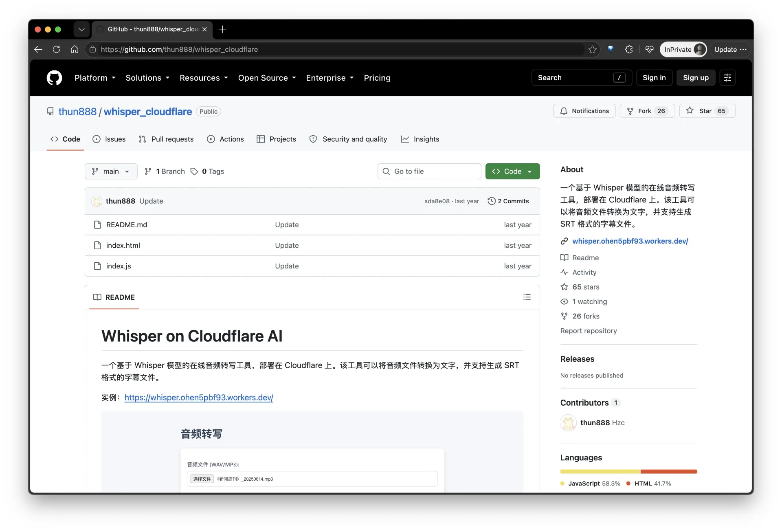Viewport: 782px width, 532px height.
Task: Open browser home page icon
Action: [x=74, y=49]
